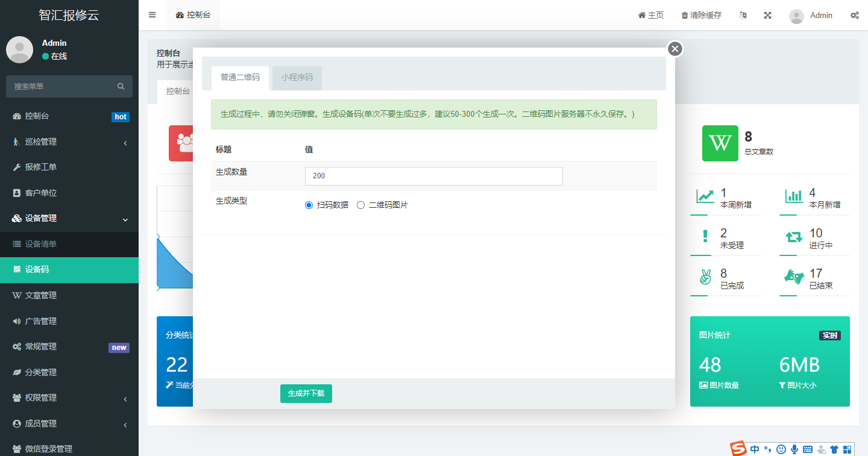
Task: Click the 生成数量 input field
Action: pos(433,176)
